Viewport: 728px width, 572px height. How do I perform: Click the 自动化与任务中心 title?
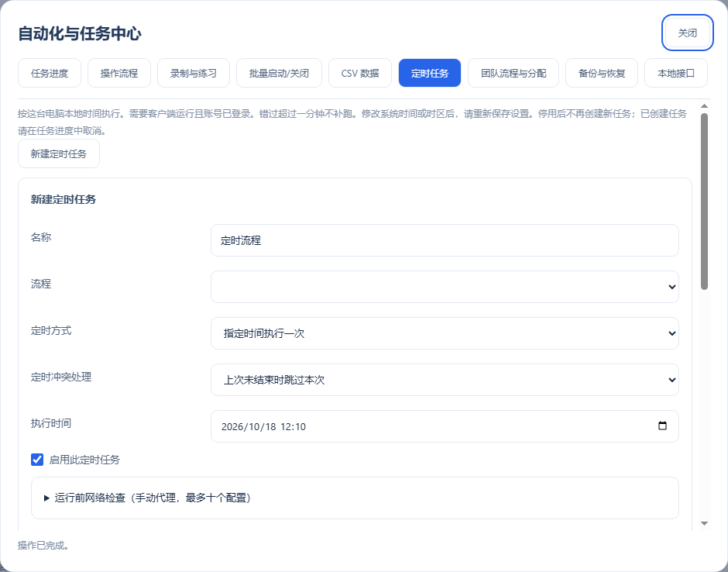click(80, 33)
